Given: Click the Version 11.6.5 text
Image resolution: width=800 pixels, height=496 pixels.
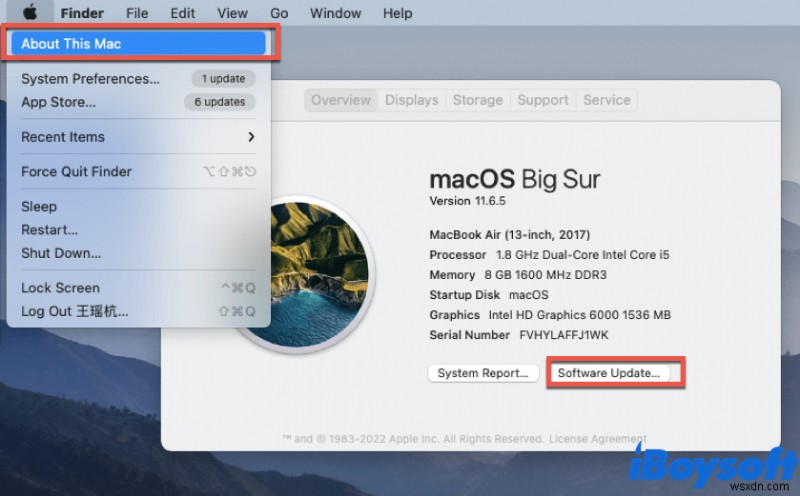Looking at the screenshot, I should tap(467, 201).
